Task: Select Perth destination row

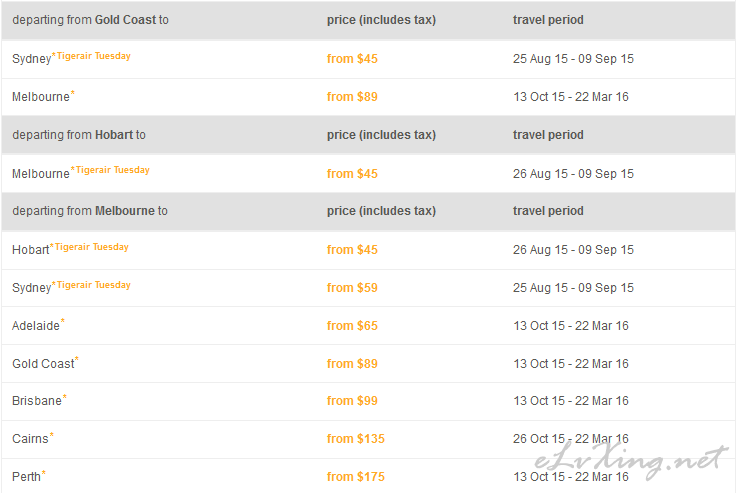Action: tap(368, 476)
